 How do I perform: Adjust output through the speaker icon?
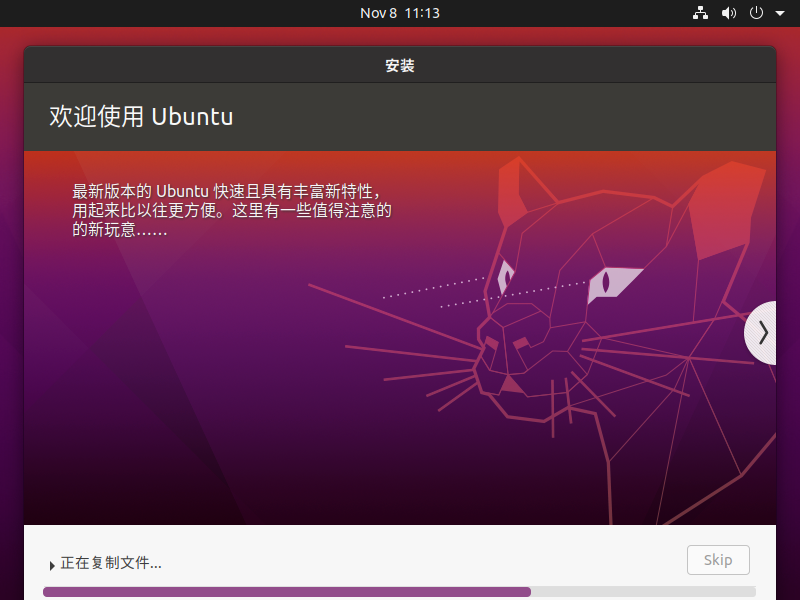coord(728,13)
